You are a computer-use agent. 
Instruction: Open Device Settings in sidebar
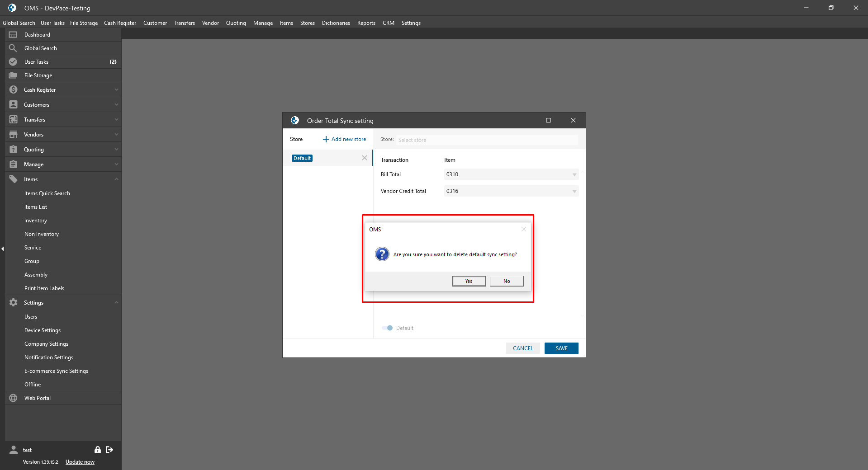pos(43,330)
